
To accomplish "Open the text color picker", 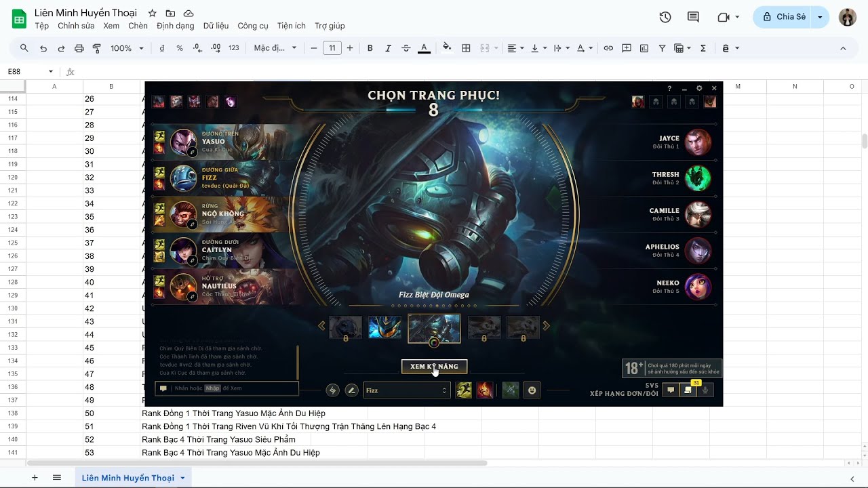I will point(425,48).
